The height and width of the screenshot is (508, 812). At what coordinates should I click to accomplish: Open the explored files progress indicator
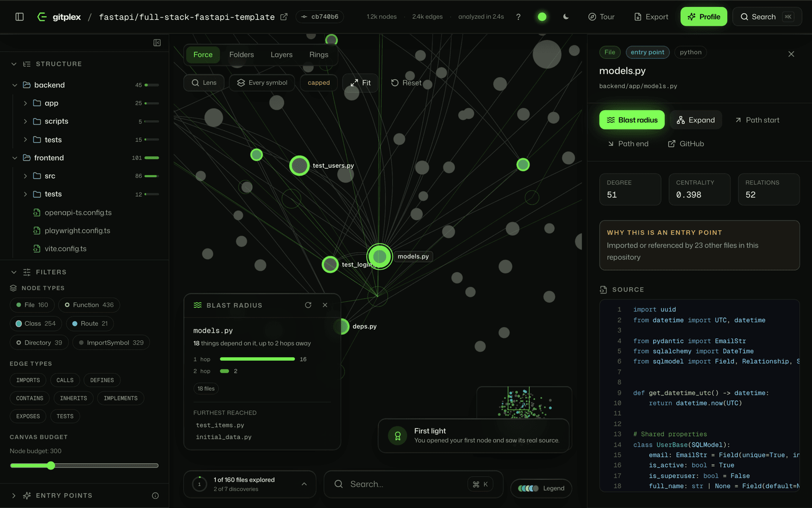[x=199, y=484]
